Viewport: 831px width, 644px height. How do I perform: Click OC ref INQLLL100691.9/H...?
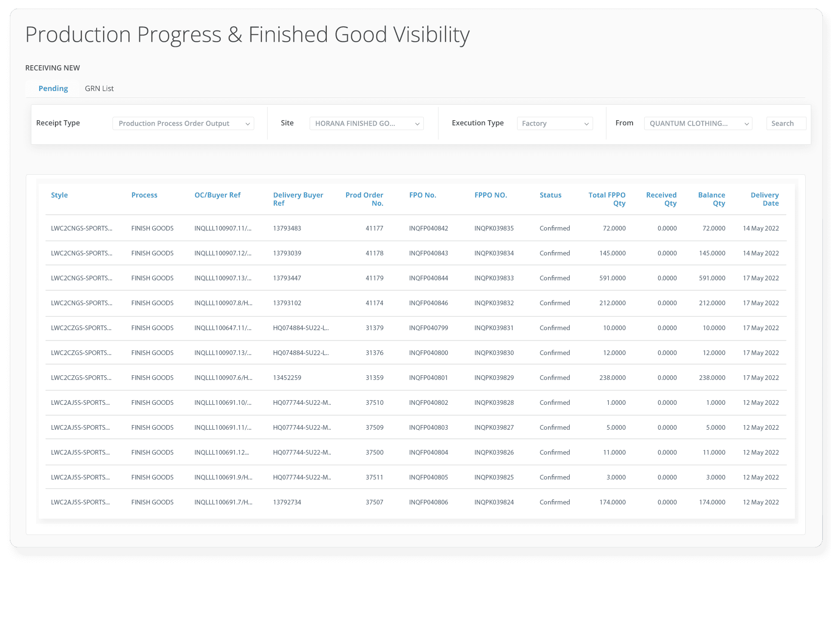click(x=223, y=477)
